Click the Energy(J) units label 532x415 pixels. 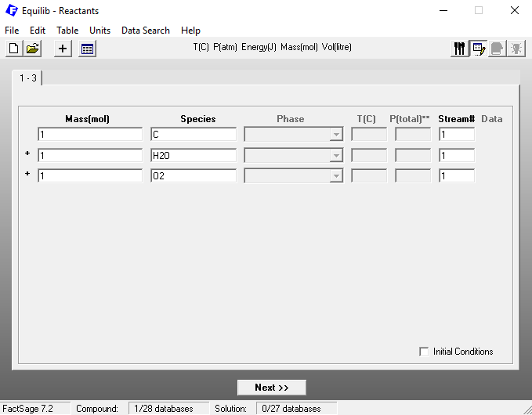[x=259, y=47]
